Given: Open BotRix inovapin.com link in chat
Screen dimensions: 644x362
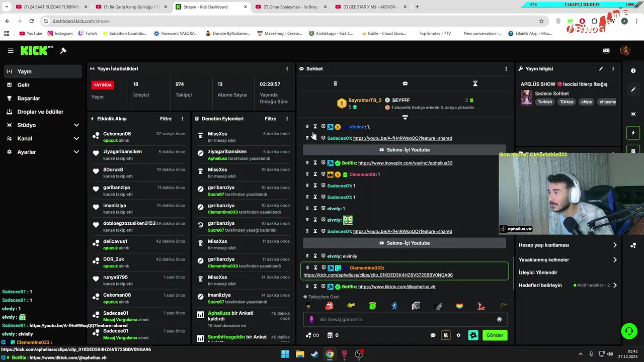Looking at the screenshot, I should coord(405,163).
